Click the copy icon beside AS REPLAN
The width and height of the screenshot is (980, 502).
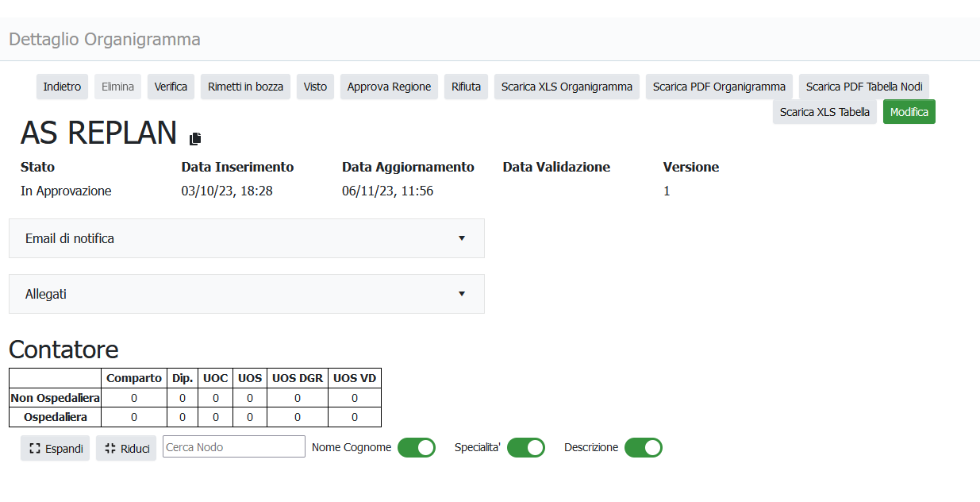(195, 138)
